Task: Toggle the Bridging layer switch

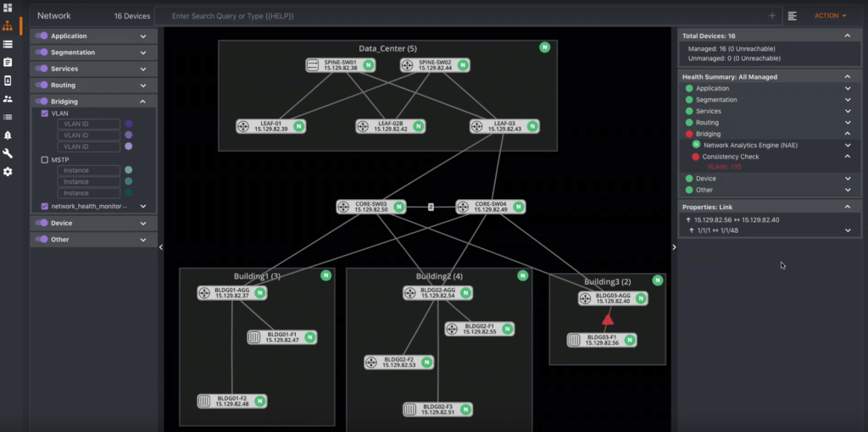Action: point(42,102)
